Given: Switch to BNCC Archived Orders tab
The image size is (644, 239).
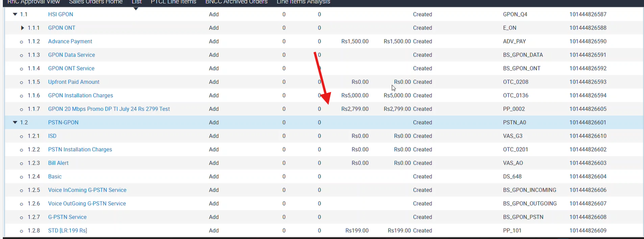Looking at the screenshot, I should coord(236,2).
